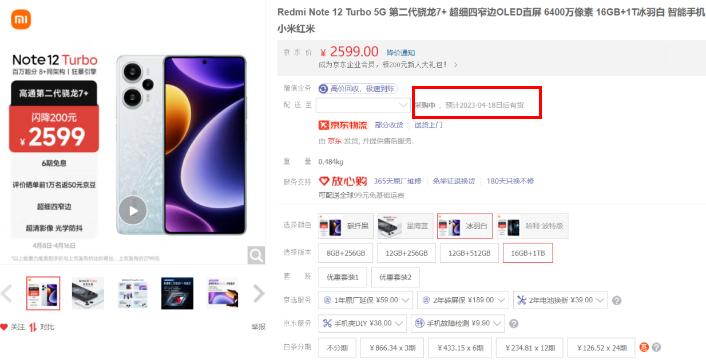
Task: Choose the 12GB+512GB version
Action: 469,253
